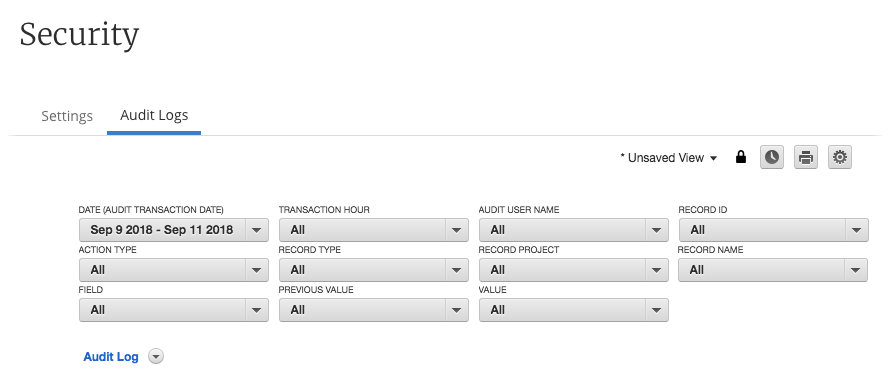Open the Action Type filter dropdown
Image resolution: width=891 pixels, height=385 pixels.
174,270
